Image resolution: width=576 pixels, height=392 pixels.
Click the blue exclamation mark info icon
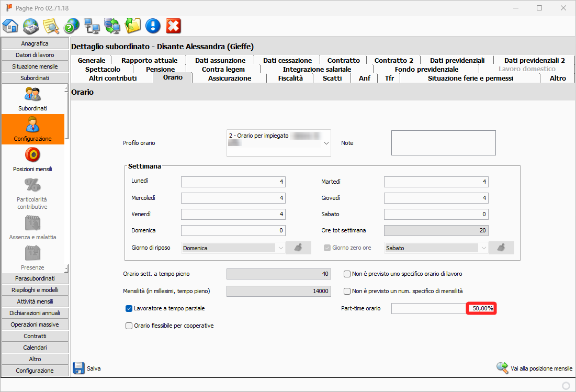click(153, 26)
